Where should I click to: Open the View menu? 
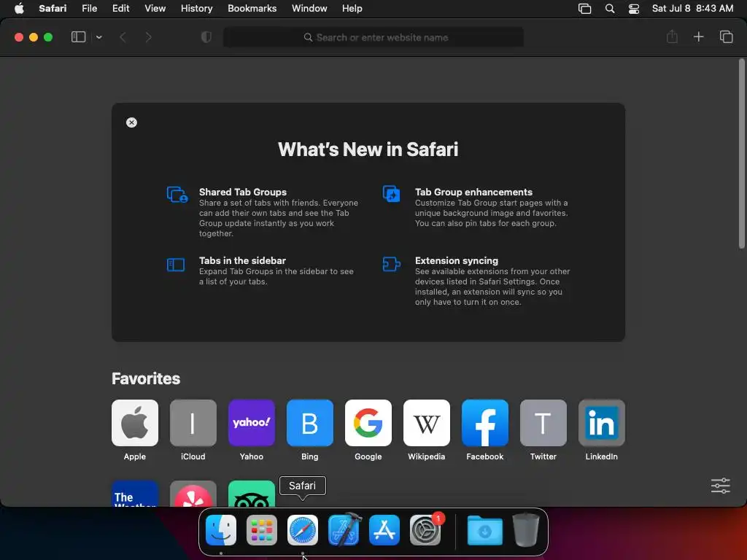155,8
